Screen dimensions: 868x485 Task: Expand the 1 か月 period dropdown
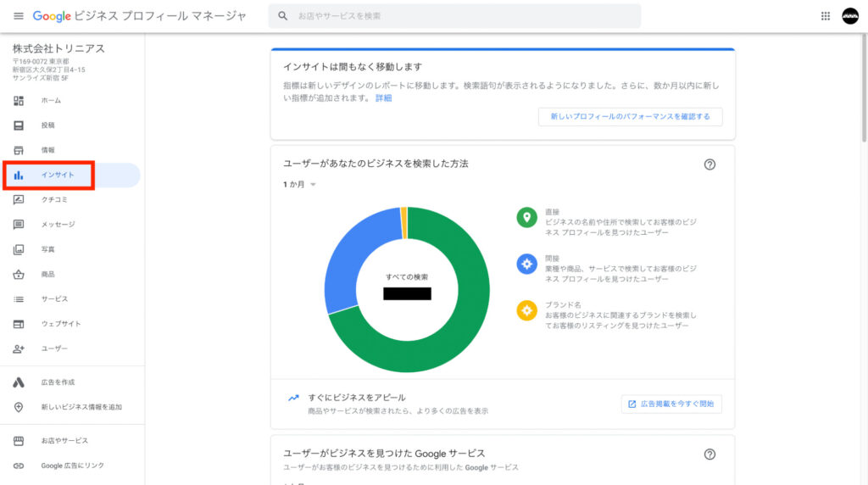299,184
